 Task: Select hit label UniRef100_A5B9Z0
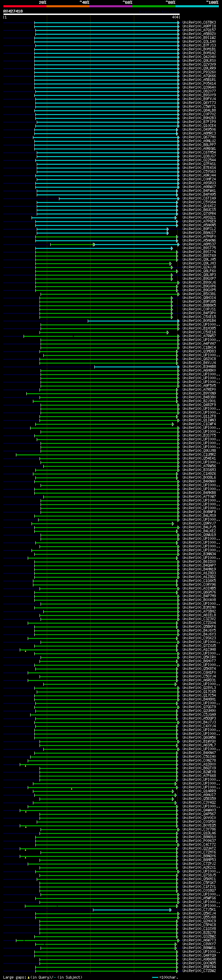click(199, 34)
